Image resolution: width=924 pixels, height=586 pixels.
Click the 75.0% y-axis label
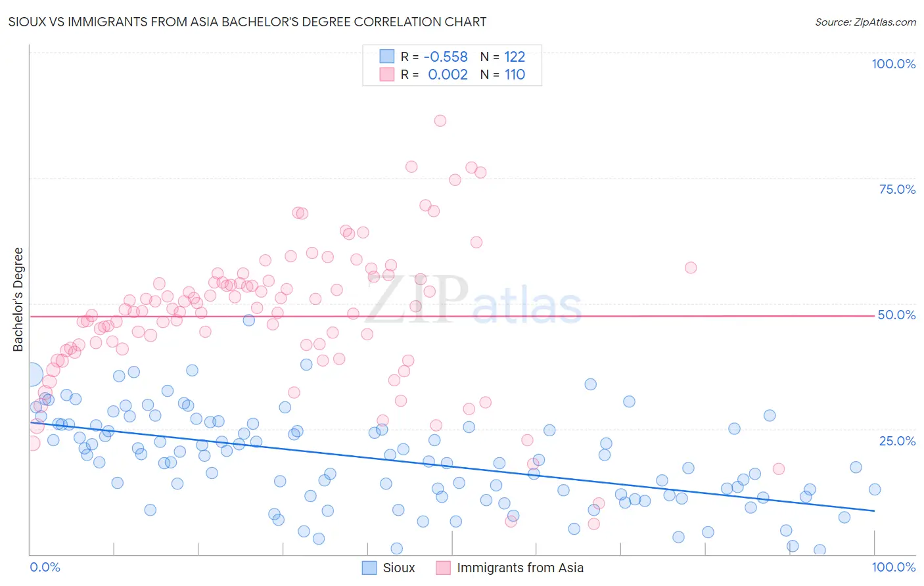[897, 189]
